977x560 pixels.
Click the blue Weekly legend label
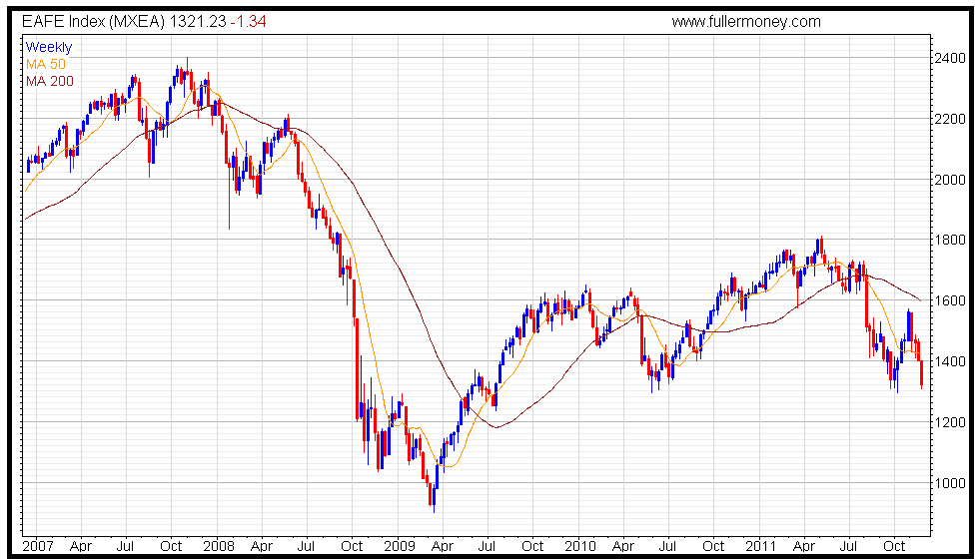49,47
